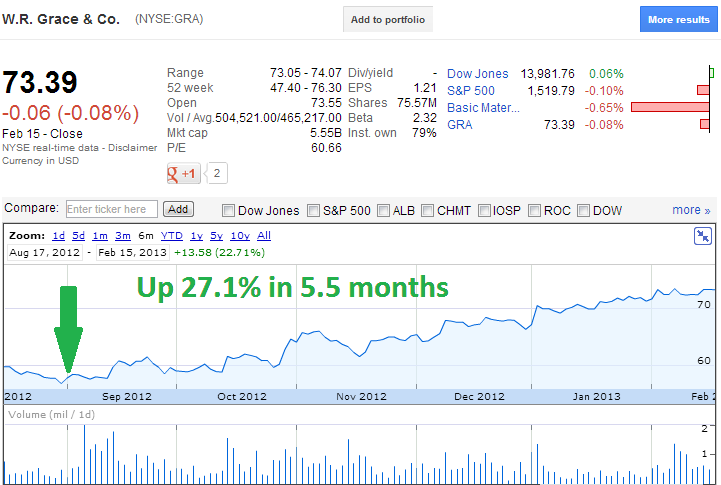Select the IOSP compare checkbox
Image resolution: width=721 pixels, height=485 pixels.
[x=484, y=211]
